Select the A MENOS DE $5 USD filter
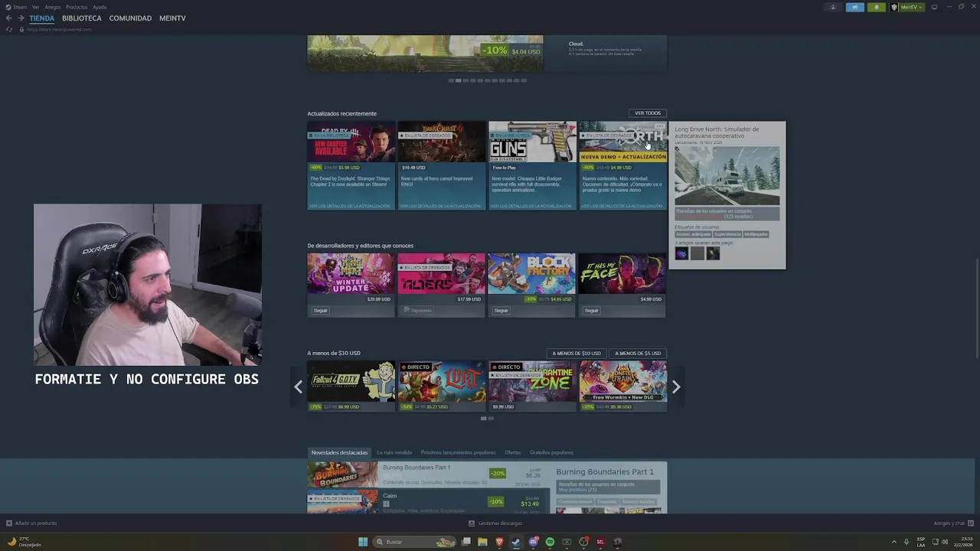Viewport: 980px width, 551px height. tap(638, 354)
